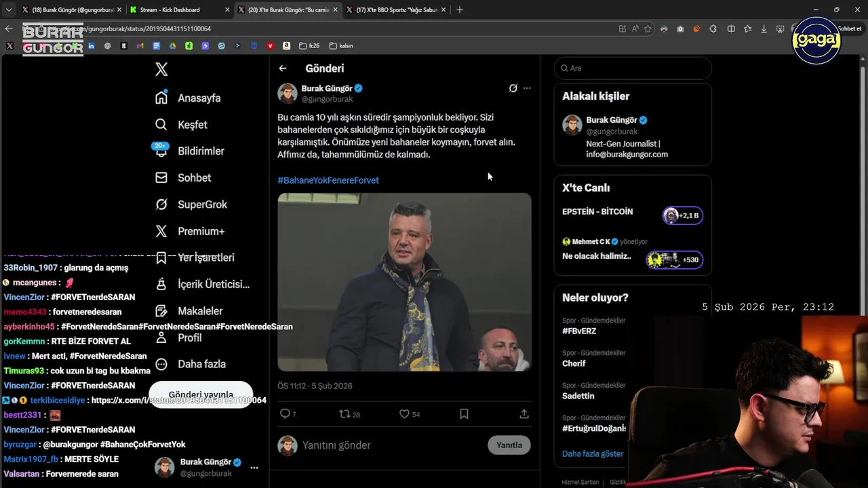The width and height of the screenshot is (868, 488).
Task: Open Bildirimler notifications
Action: [189, 151]
